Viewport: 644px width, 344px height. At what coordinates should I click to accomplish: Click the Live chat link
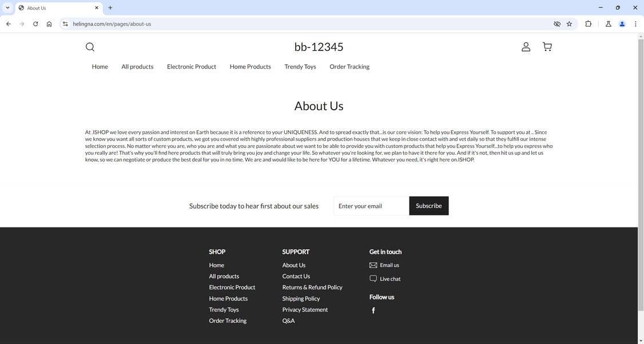coord(390,279)
